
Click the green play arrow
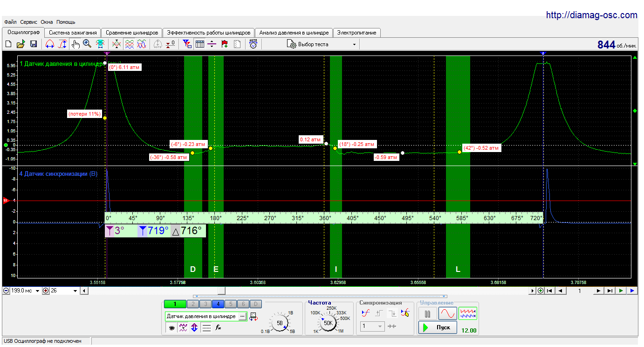pyautogui.click(x=621, y=291)
